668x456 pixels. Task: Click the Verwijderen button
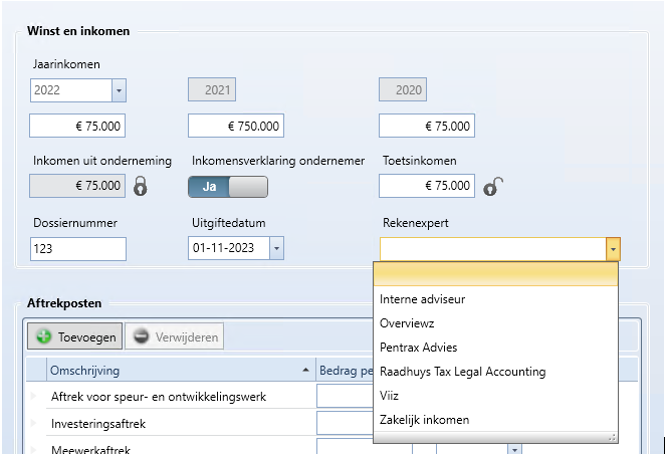[x=176, y=337]
